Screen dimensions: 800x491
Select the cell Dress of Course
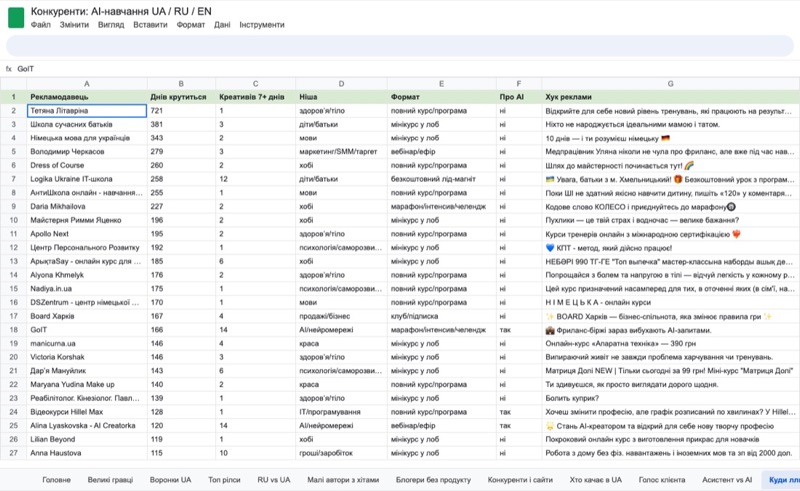[x=87, y=165]
